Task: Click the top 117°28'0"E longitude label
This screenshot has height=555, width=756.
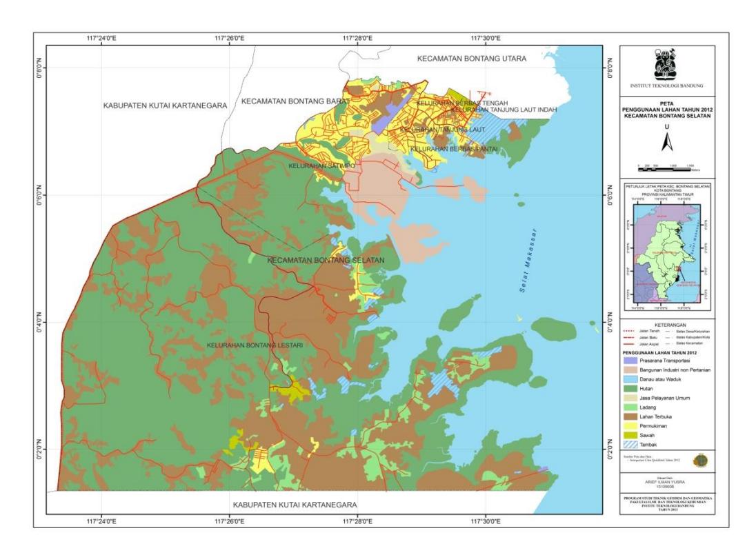Action: click(x=357, y=38)
